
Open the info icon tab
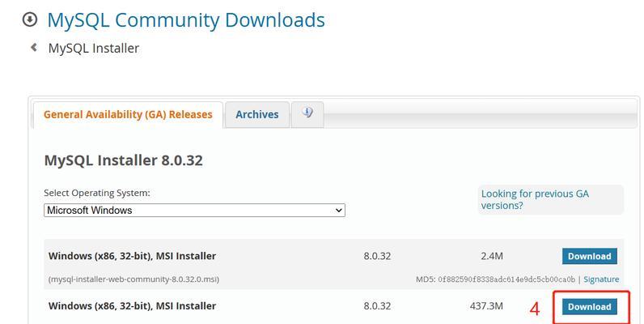click(x=307, y=113)
